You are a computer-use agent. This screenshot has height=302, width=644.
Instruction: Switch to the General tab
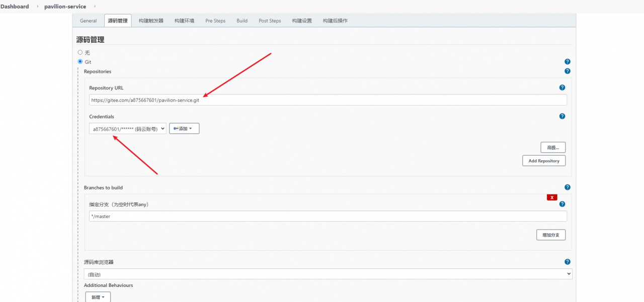tap(88, 21)
